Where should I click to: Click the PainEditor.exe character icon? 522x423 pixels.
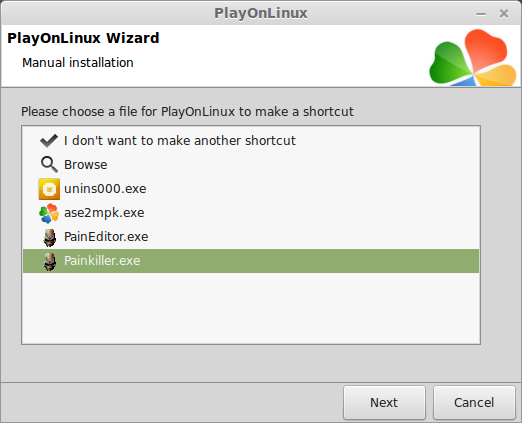[x=50, y=237]
